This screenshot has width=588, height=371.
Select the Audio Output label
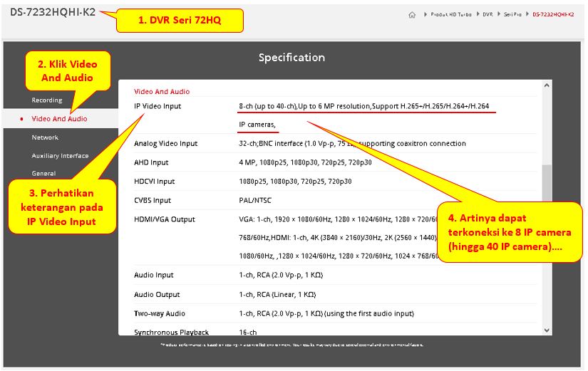tap(157, 295)
